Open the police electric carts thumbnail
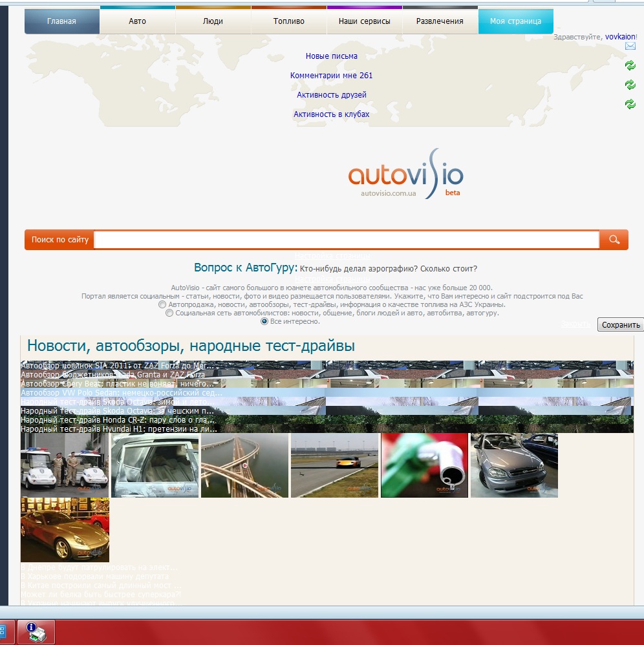The height and width of the screenshot is (645, 644). coord(65,465)
